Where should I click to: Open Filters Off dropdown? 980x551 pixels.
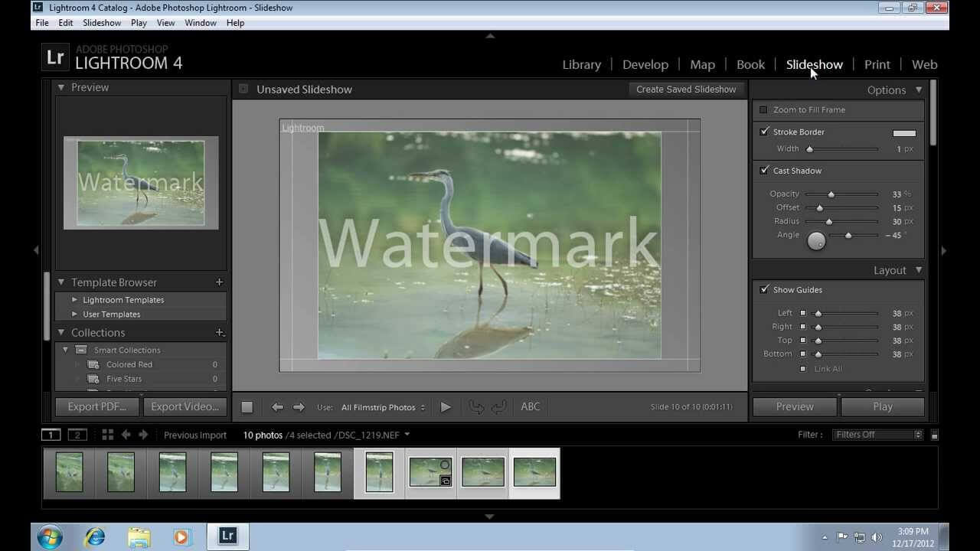(x=879, y=435)
